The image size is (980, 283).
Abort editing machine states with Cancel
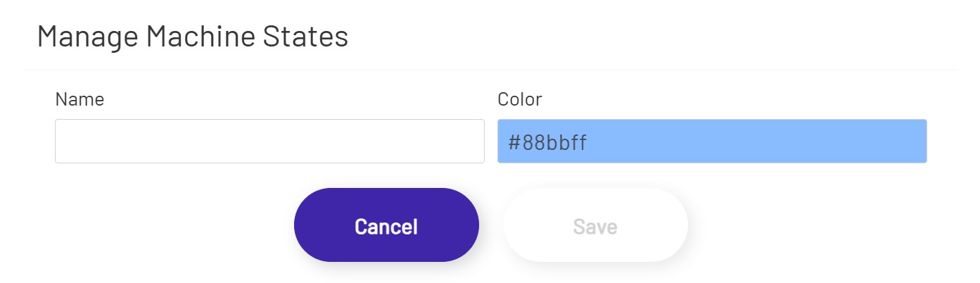(x=386, y=225)
